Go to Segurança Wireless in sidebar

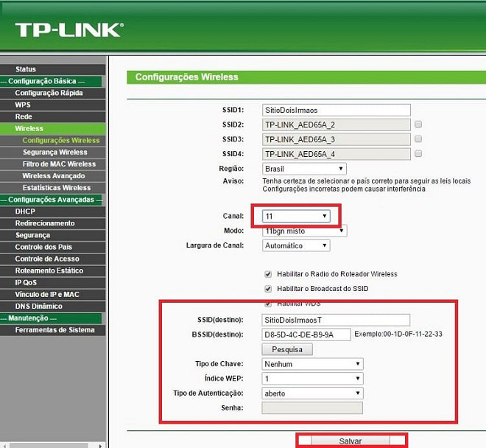[54, 153]
